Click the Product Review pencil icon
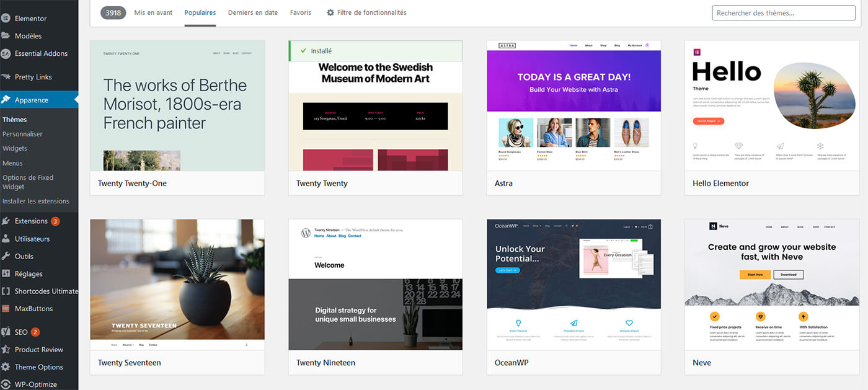The width and height of the screenshot is (868, 390). click(x=6, y=349)
